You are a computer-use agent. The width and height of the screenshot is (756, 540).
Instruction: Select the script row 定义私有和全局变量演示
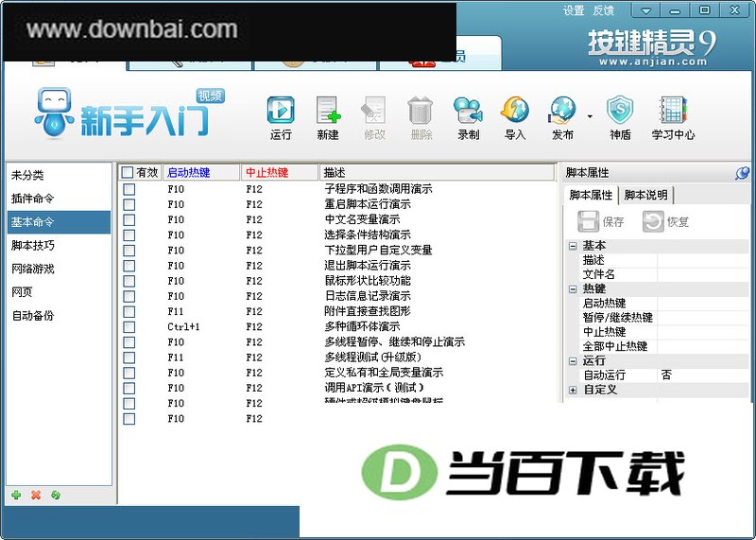pyautogui.click(x=336, y=373)
